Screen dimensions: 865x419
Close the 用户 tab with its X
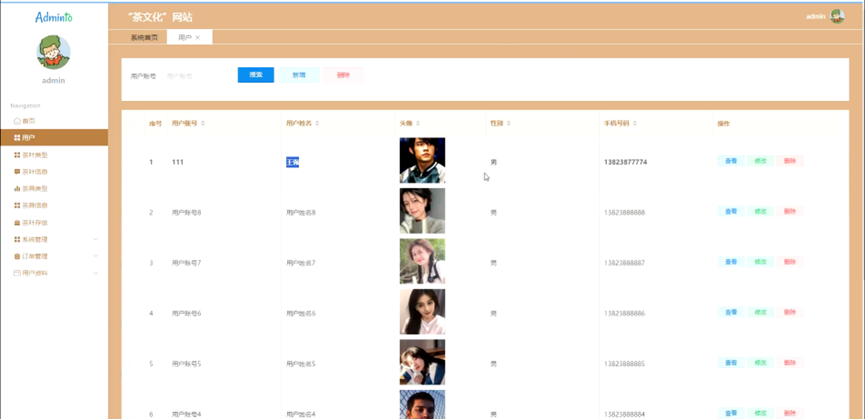coord(197,37)
